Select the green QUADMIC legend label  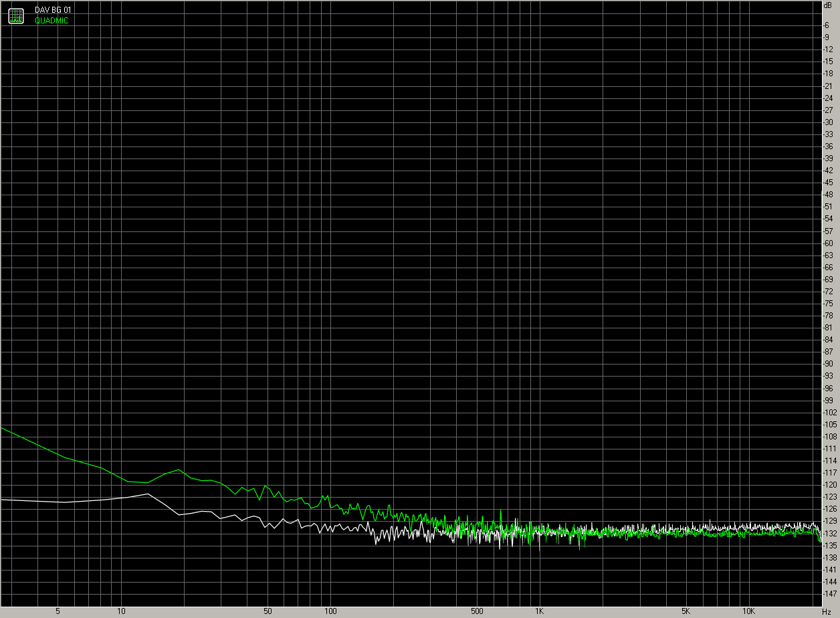pos(51,21)
